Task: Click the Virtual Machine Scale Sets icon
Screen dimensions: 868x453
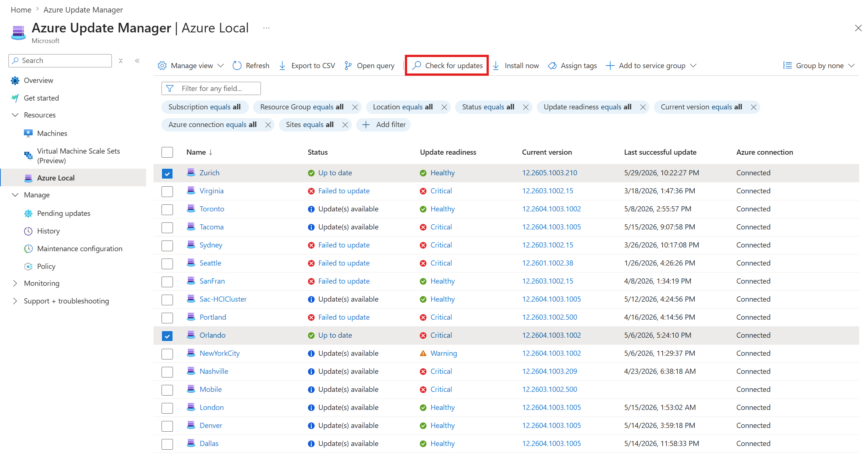Action: tap(28, 155)
